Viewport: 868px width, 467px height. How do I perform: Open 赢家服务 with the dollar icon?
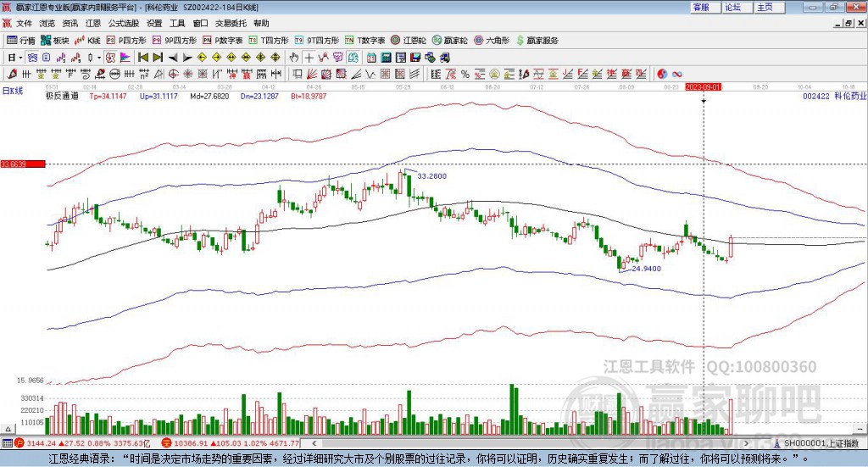tap(537, 41)
